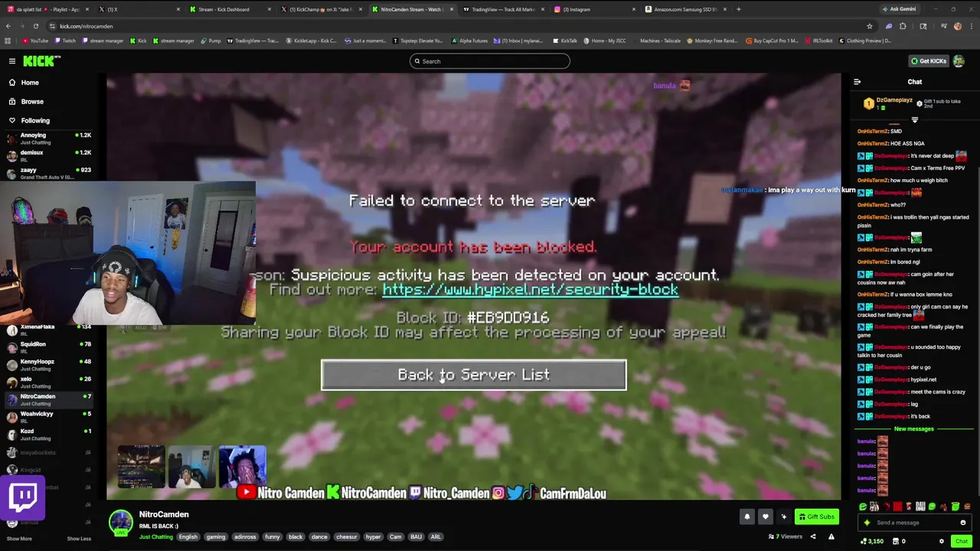Viewport: 980px width, 551px height.
Task: Select NitroCamden in sidebar list
Action: (47, 399)
